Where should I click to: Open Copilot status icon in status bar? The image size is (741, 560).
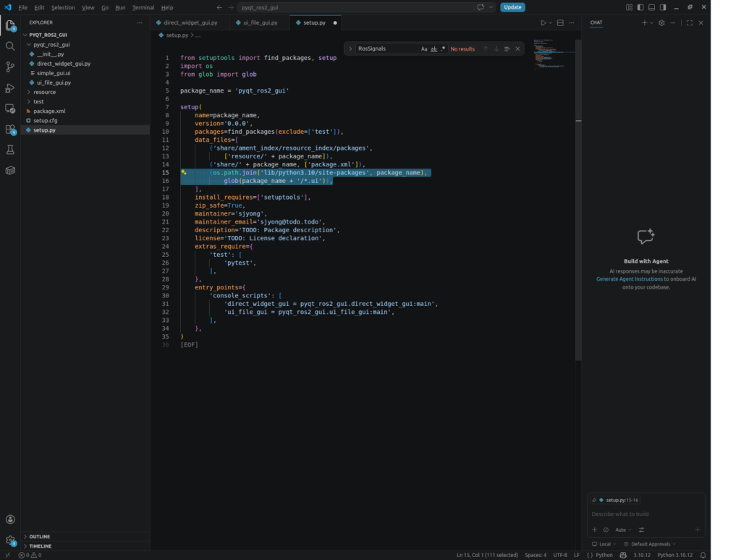coord(623,555)
